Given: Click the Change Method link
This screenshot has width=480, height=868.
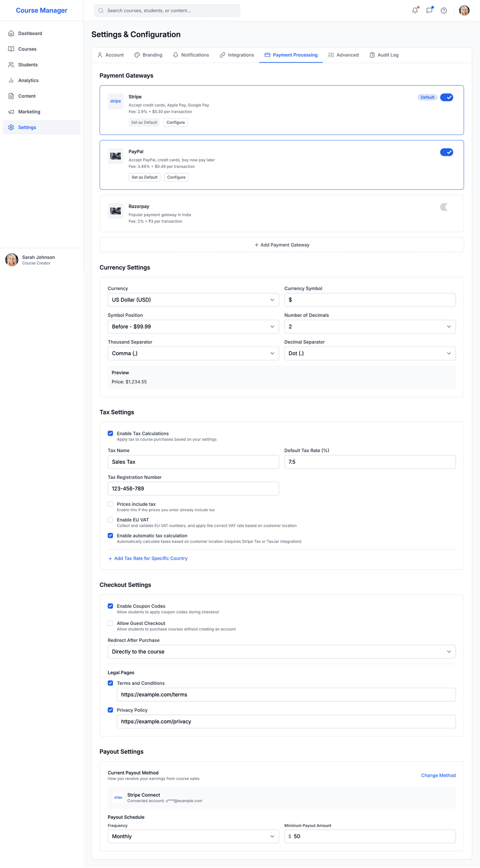Looking at the screenshot, I should tap(438, 776).
